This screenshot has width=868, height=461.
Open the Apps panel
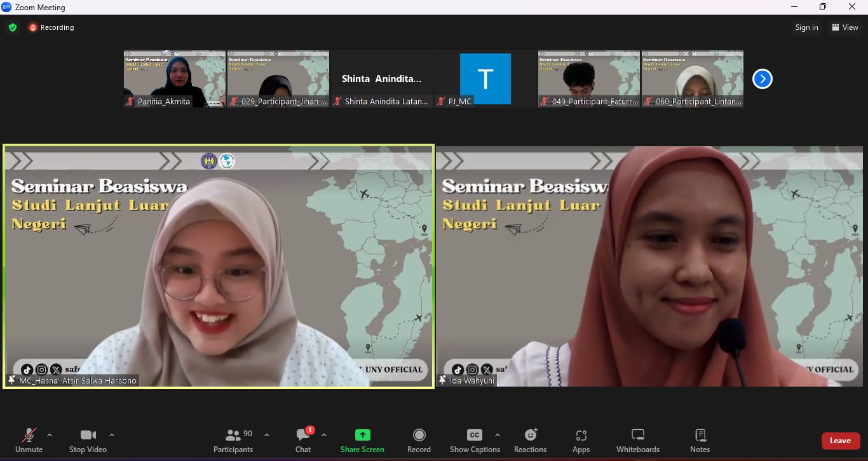(581, 441)
